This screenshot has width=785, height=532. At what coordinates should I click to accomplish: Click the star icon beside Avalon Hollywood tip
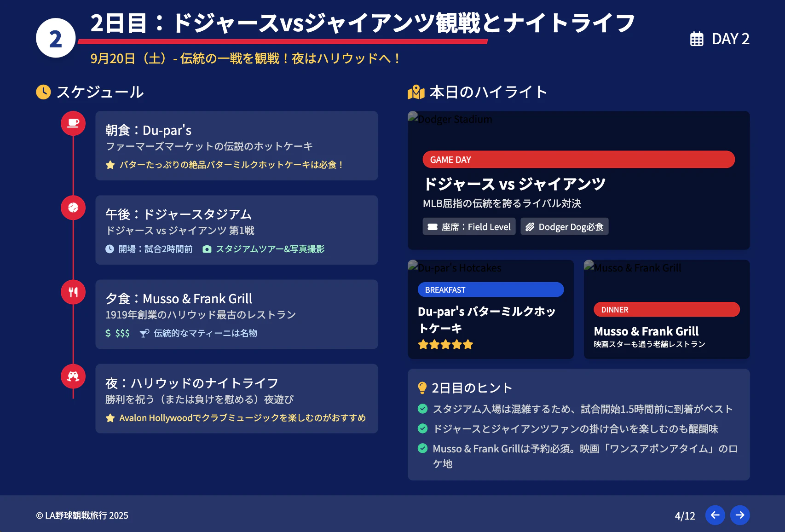[110, 418]
